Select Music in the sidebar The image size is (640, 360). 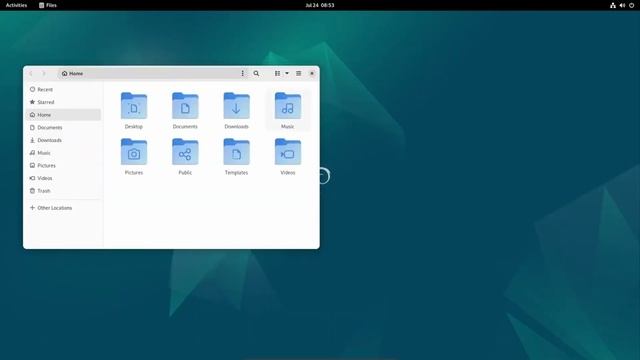point(63,153)
